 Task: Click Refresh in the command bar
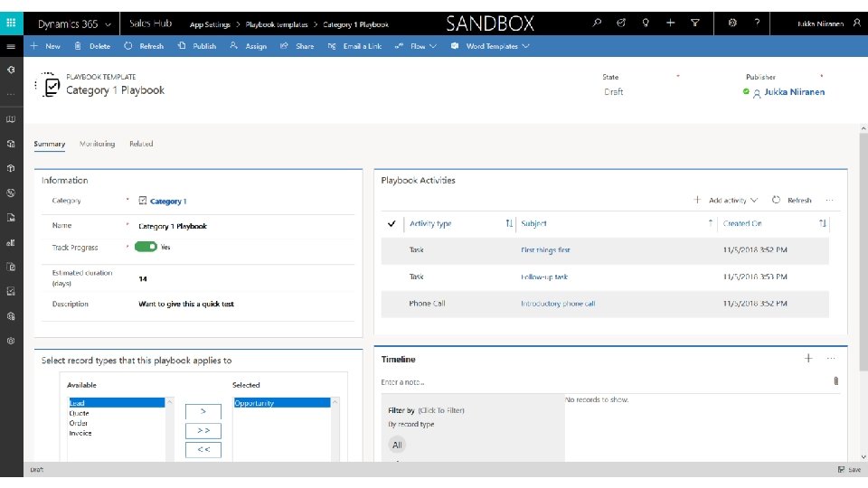tap(144, 46)
